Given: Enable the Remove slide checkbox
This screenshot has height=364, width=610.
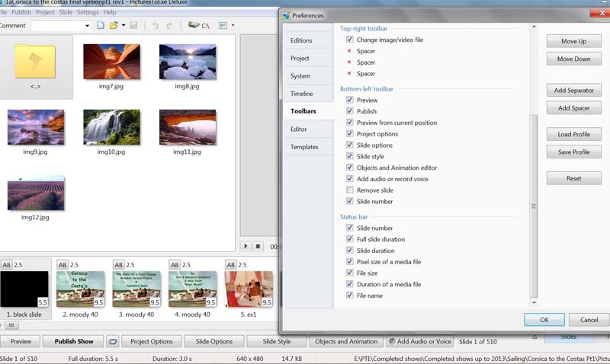Looking at the screenshot, I should tap(350, 190).
